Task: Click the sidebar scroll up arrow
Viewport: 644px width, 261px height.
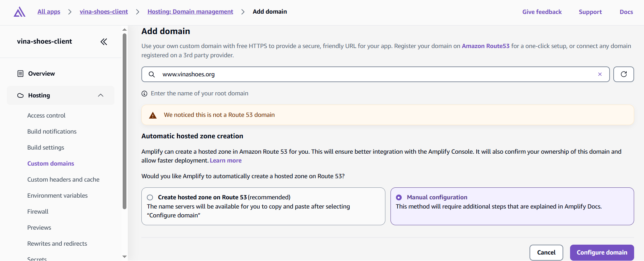Action: (124, 30)
